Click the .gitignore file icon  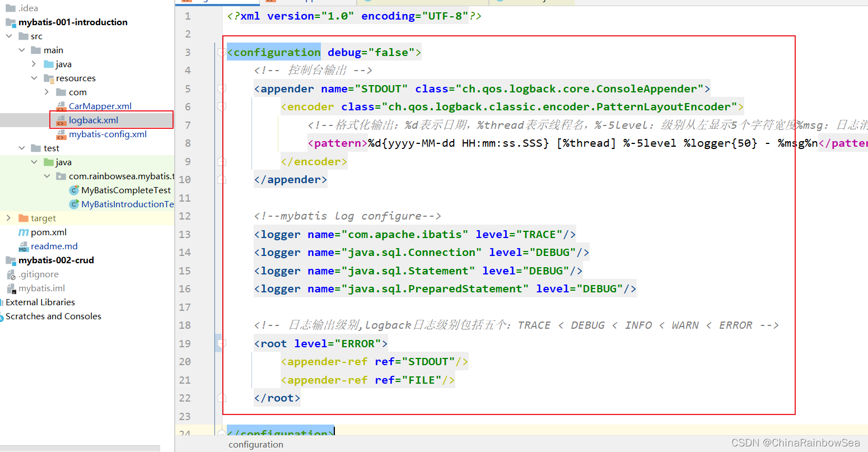pos(11,274)
